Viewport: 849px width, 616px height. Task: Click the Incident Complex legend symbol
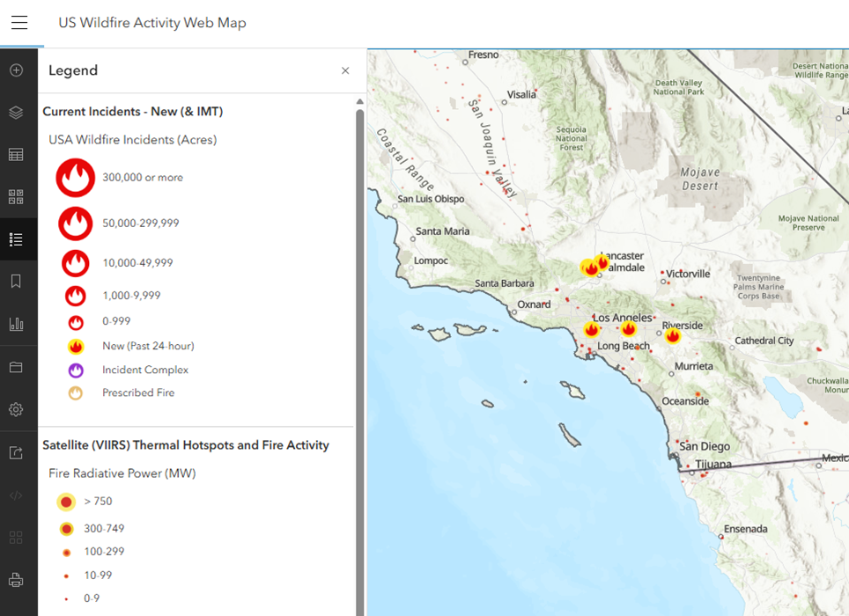point(76,370)
